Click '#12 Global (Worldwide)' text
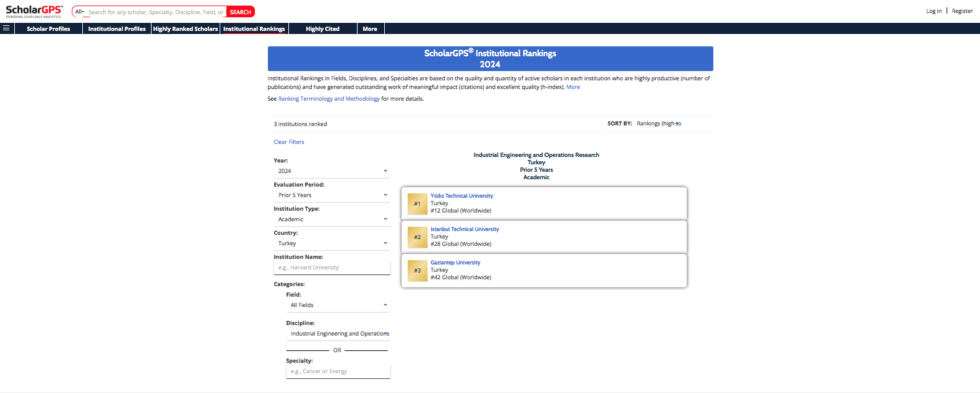Screen dimensions: 980x393 point(461,211)
